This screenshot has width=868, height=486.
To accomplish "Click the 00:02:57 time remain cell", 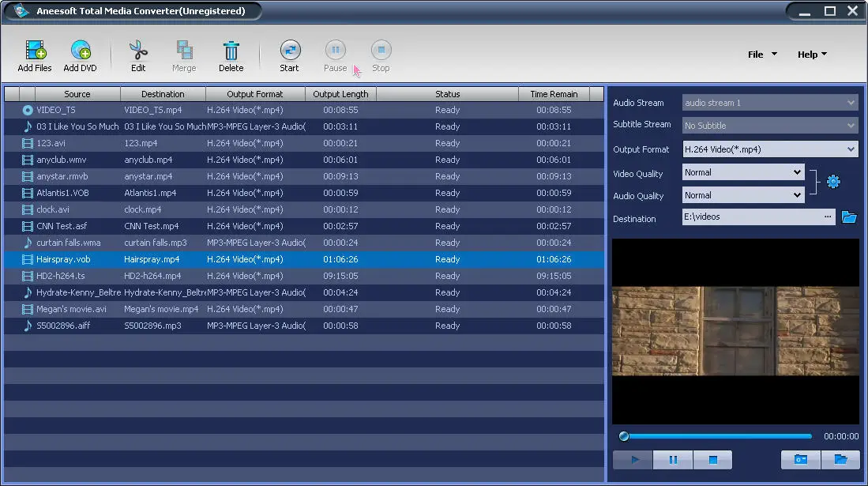I will (x=554, y=226).
